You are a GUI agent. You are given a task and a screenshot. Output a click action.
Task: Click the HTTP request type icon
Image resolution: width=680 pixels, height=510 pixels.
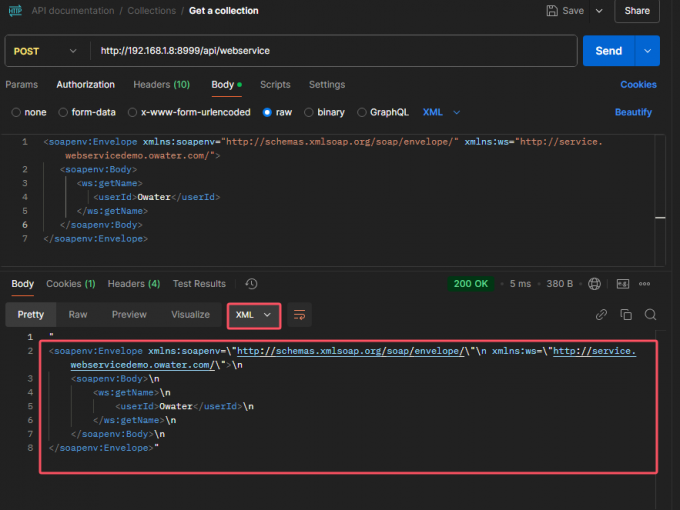click(15, 10)
